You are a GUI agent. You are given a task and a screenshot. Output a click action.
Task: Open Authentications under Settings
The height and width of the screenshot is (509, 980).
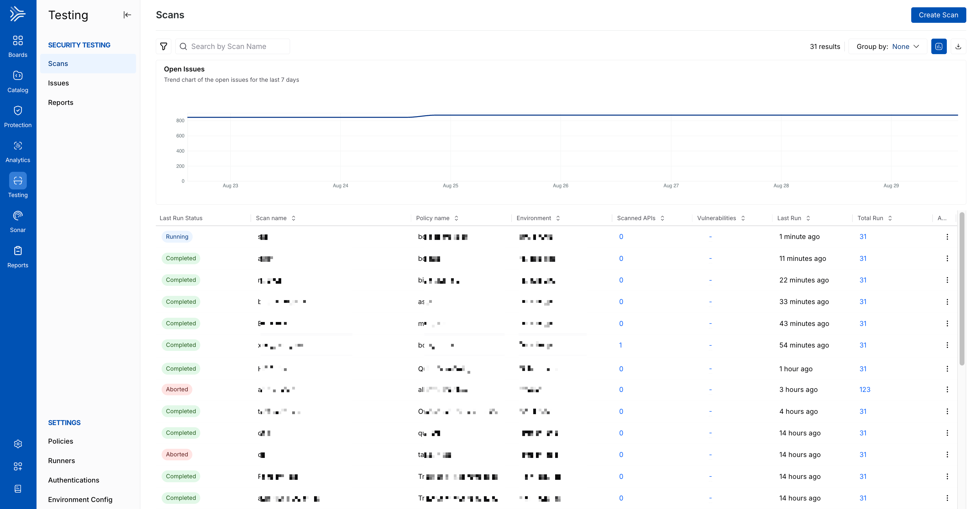coord(73,480)
